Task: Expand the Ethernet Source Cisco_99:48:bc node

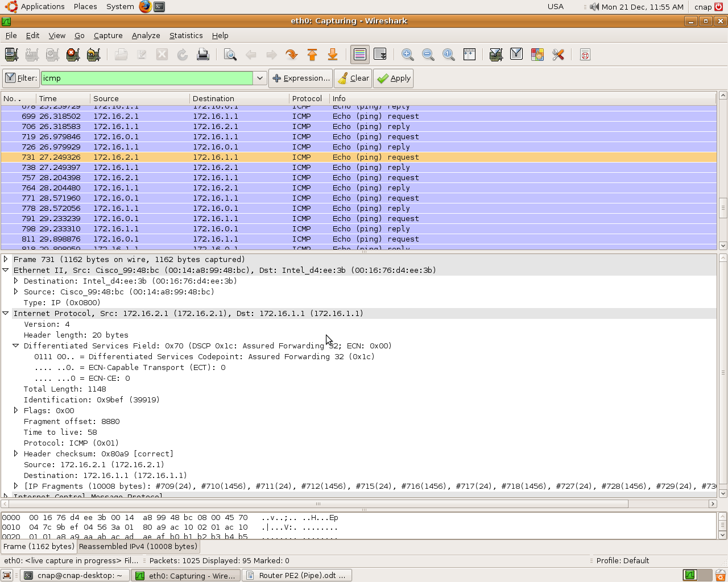Action: 16,292
